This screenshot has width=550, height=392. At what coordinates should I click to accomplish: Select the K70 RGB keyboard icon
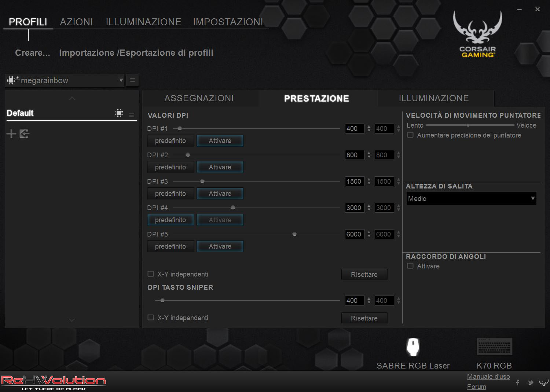pos(494,347)
